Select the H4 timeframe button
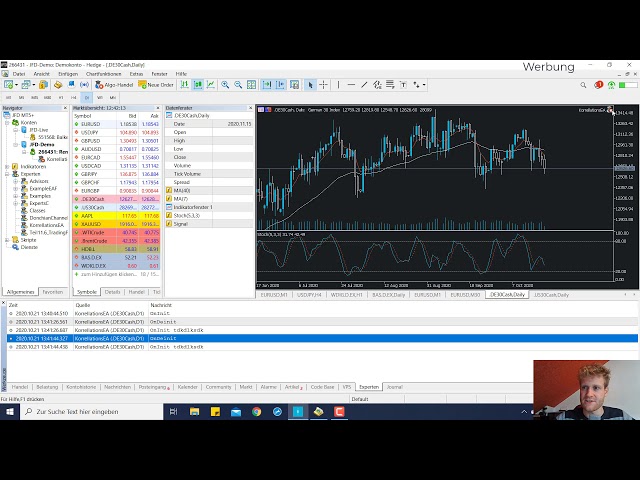Image resolution: width=640 pixels, height=480 pixels. coord(73,98)
